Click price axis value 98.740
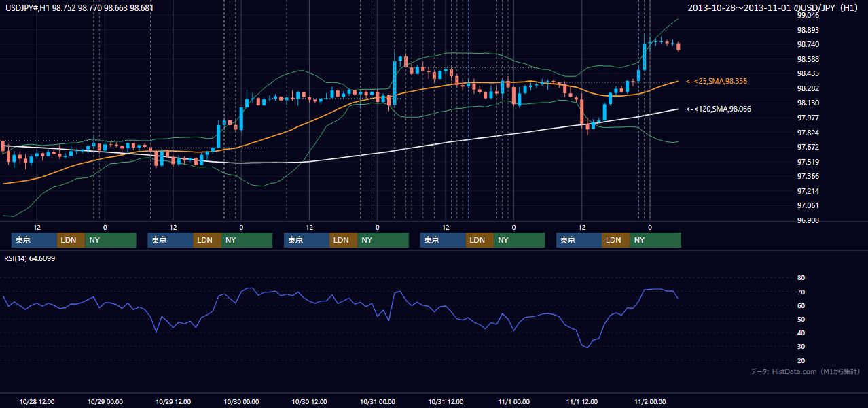The image size is (868, 408). (810, 44)
